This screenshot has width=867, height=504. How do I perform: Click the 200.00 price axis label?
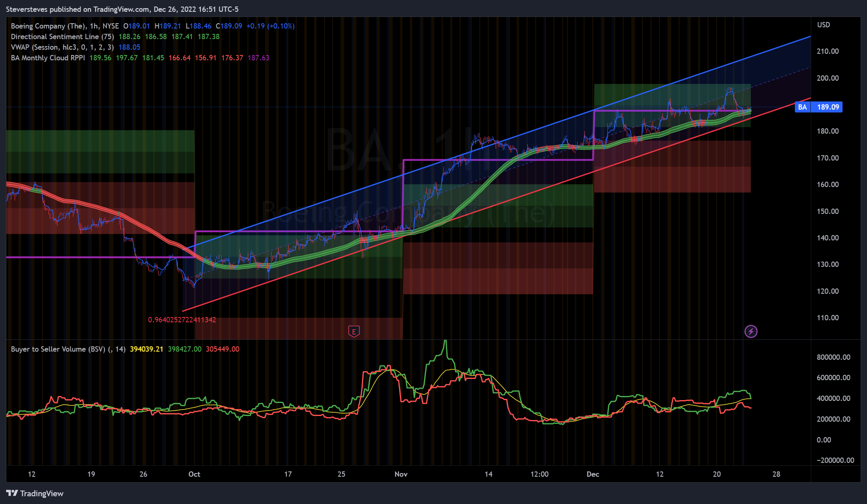tap(828, 78)
